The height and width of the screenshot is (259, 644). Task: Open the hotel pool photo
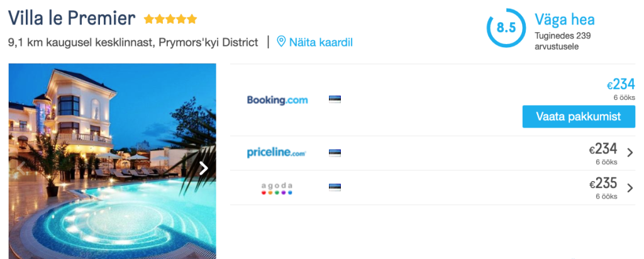tap(112, 189)
